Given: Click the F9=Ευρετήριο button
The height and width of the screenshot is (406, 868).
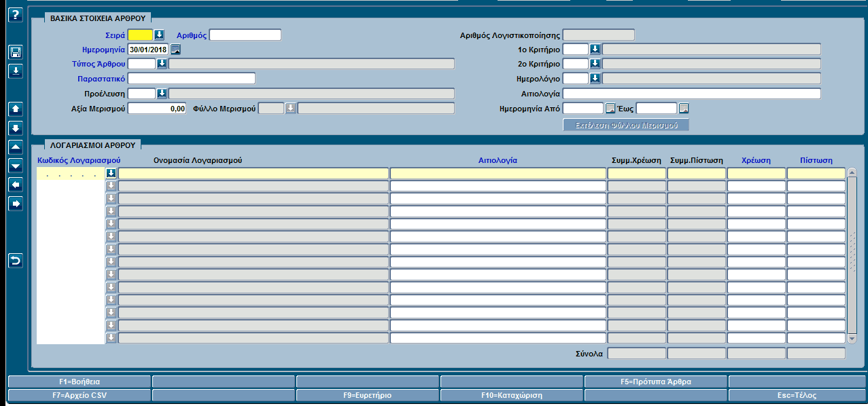Looking at the screenshot, I should click(368, 394).
